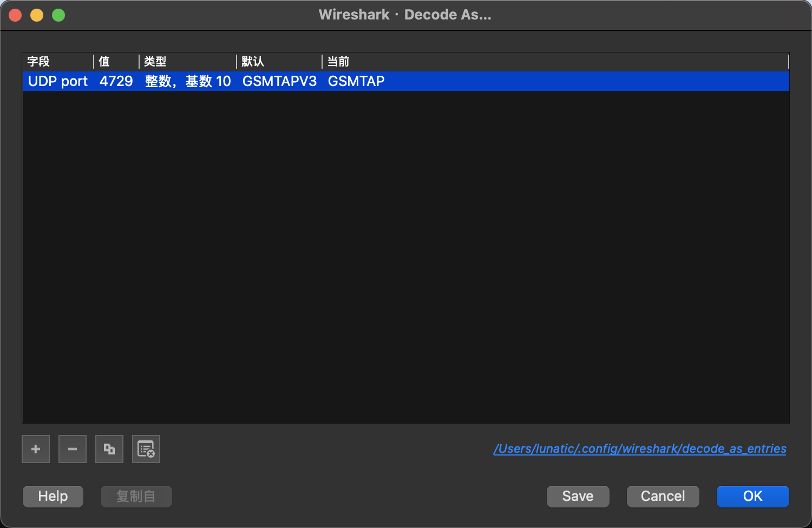
Task: Remove the selected Decode As entry
Action: (73, 449)
